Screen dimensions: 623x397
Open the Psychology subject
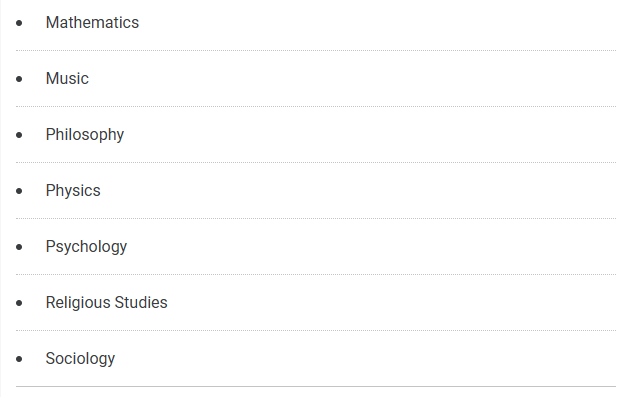pos(86,247)
